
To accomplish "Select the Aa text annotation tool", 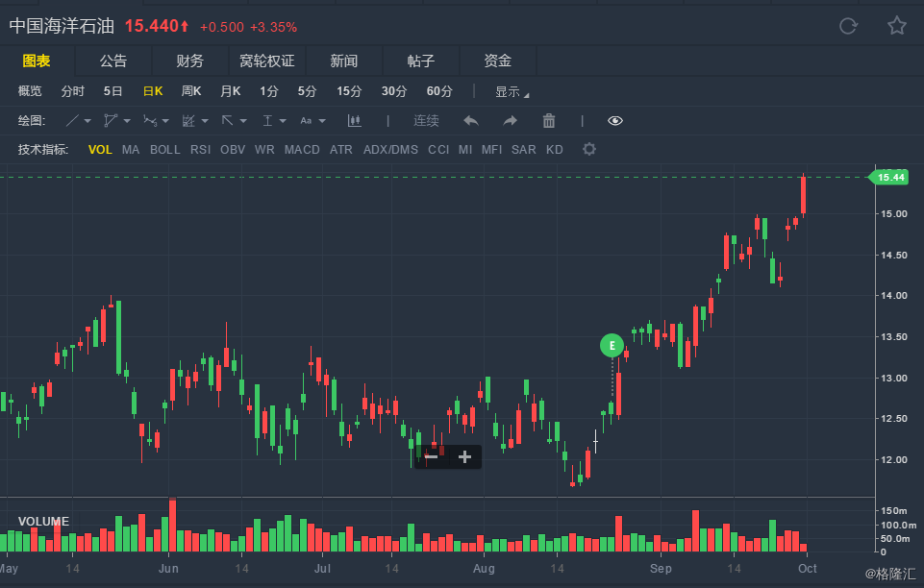I will pos(306,121).
